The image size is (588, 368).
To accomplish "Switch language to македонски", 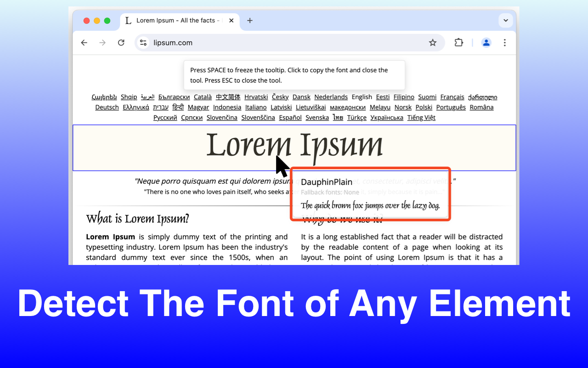I will (348, 107).
